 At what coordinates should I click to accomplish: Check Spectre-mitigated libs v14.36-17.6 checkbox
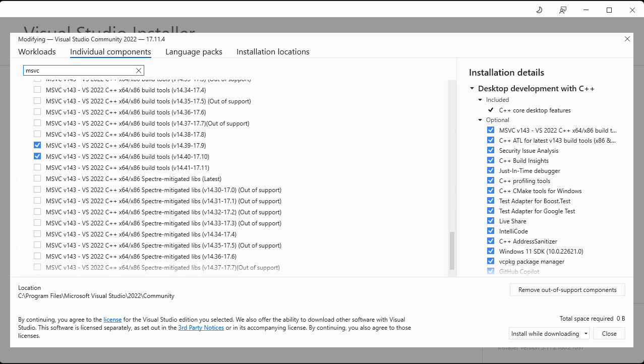[37, 256]
